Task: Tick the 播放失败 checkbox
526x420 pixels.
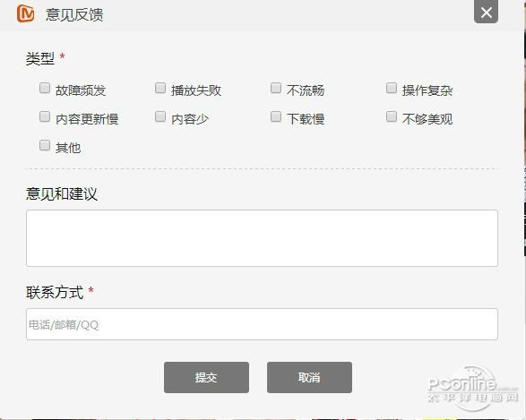Action: [x=160, y=88]
